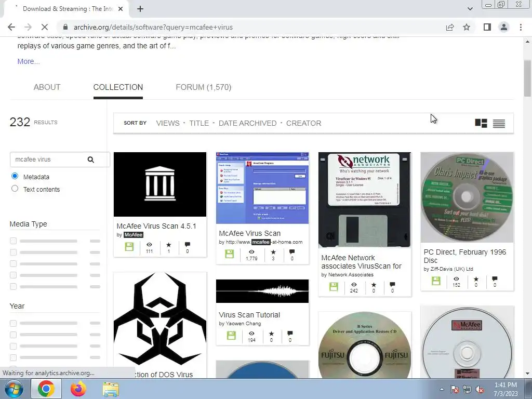The height and width of the screenshot is (399, 532).
Task: Switch to list view layout
Action: tap(499, 124)
